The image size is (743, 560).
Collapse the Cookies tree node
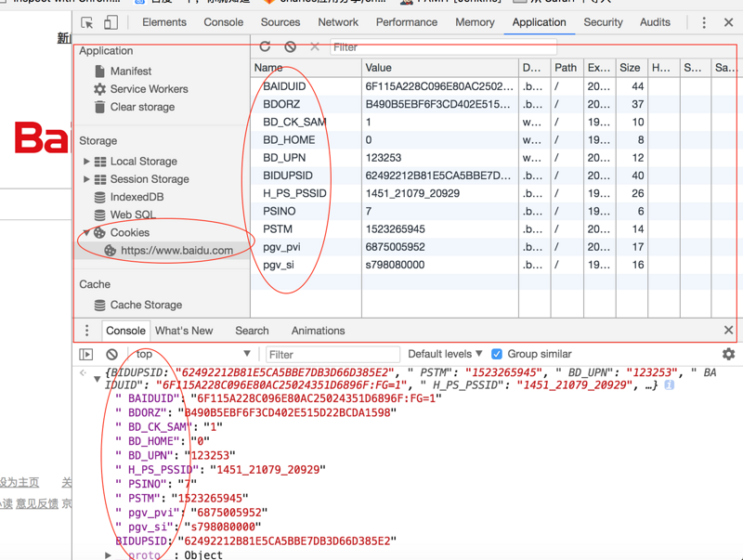[86, 232]
